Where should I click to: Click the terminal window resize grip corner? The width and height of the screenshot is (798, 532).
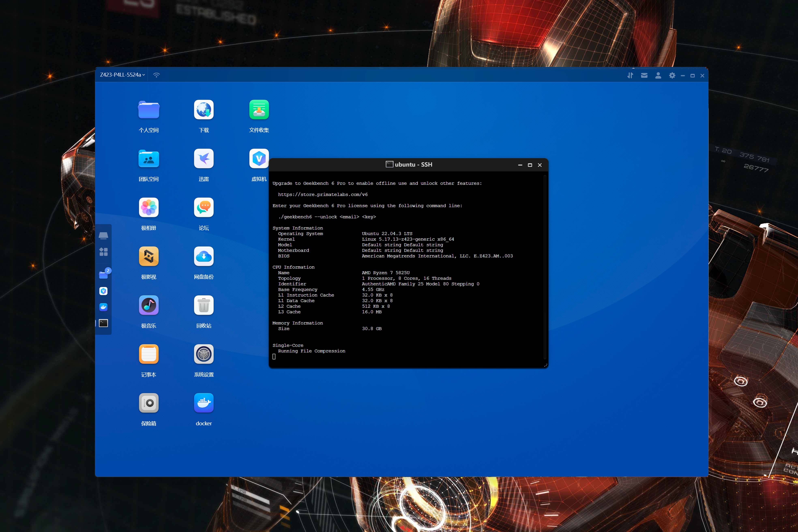[x=546, y=365]
